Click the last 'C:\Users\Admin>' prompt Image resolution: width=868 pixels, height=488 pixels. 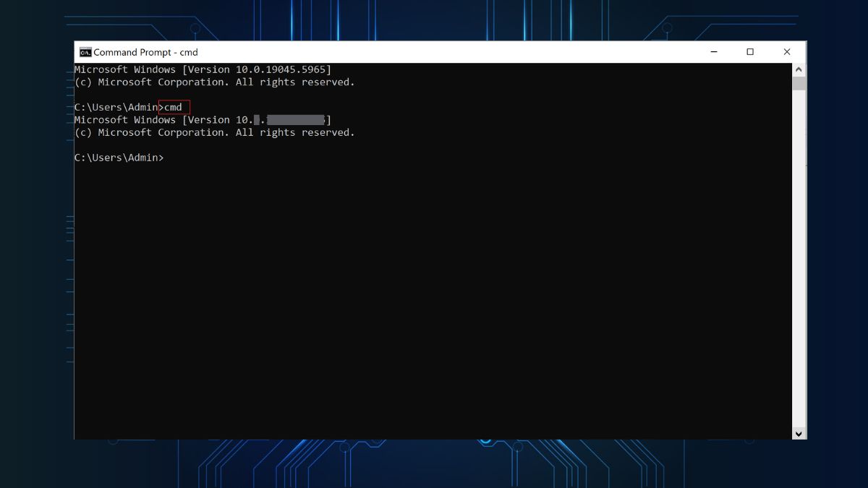coord(119,158)
